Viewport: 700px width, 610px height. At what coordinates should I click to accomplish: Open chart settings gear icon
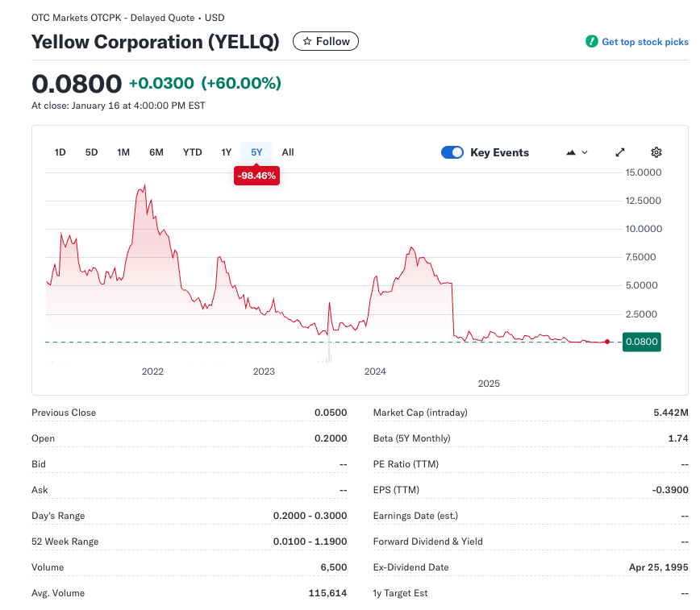(656, 152)
